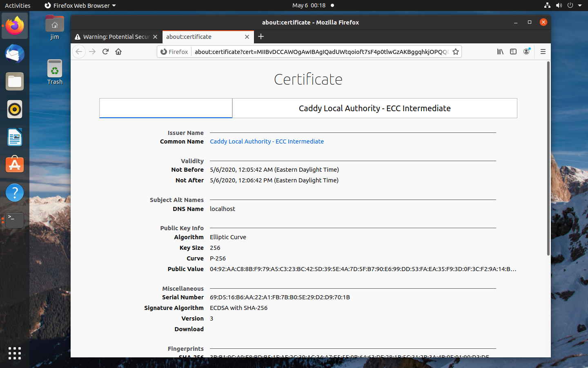Click the Firefox identity box in address bar
Screen dimensions: 588x368
click(174, 52)
